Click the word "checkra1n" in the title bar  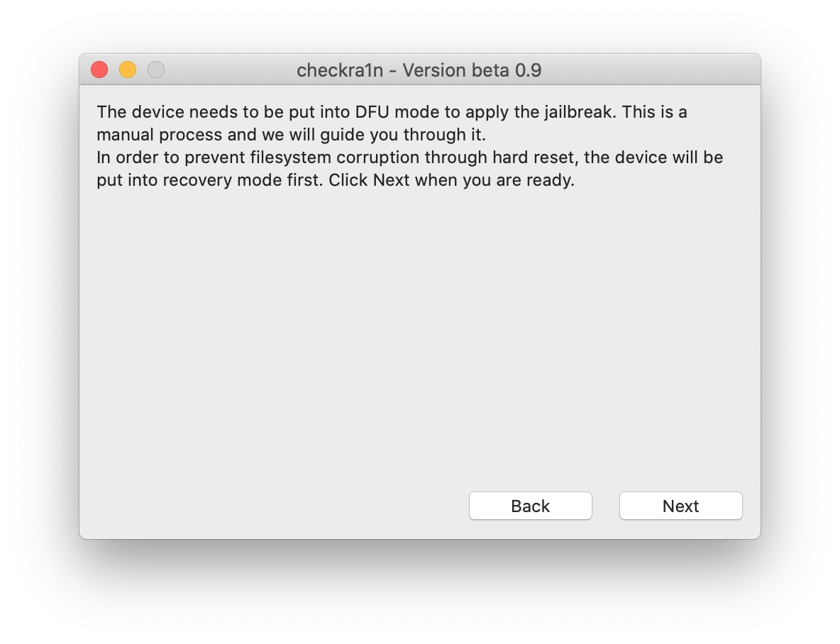tap(340, 70)
